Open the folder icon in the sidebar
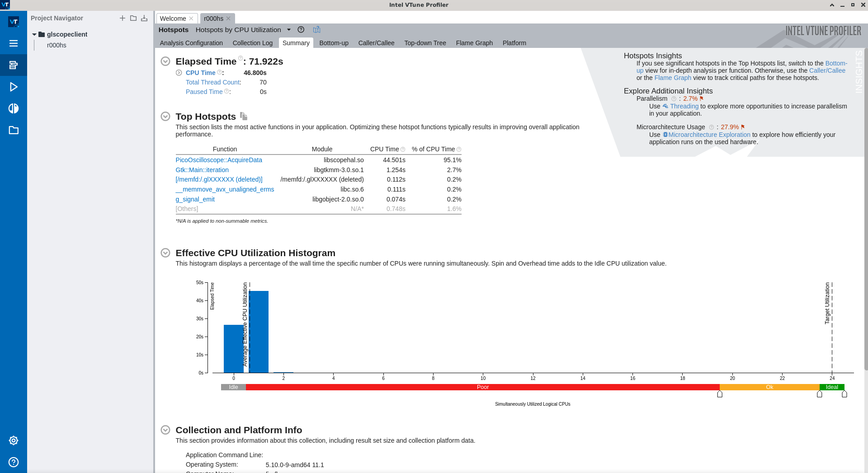 [14, 130]
